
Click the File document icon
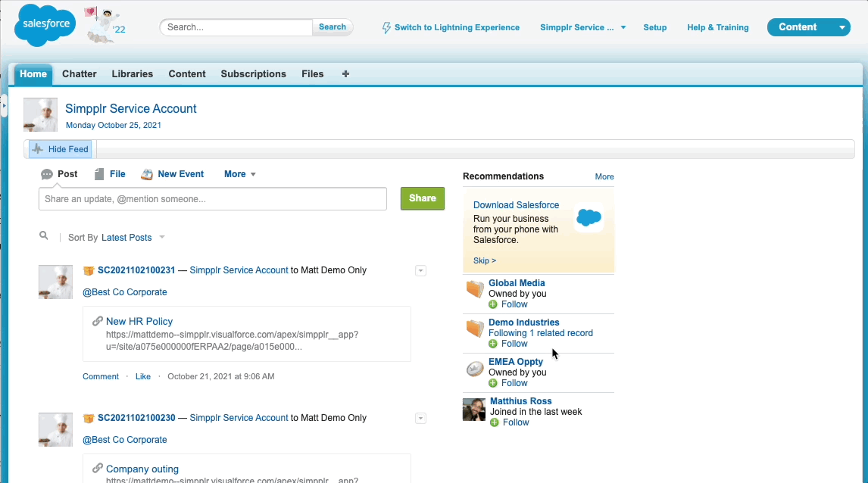pos(99,174)
